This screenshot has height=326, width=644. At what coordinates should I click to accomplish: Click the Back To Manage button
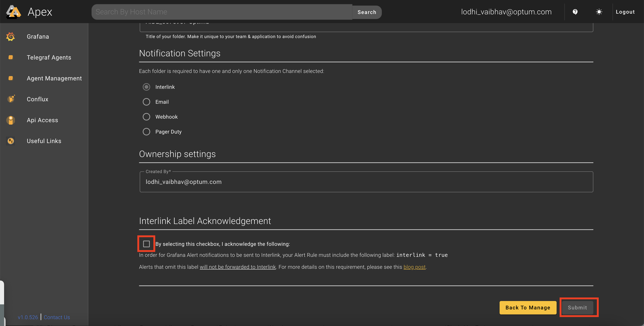tap(528, 308)
